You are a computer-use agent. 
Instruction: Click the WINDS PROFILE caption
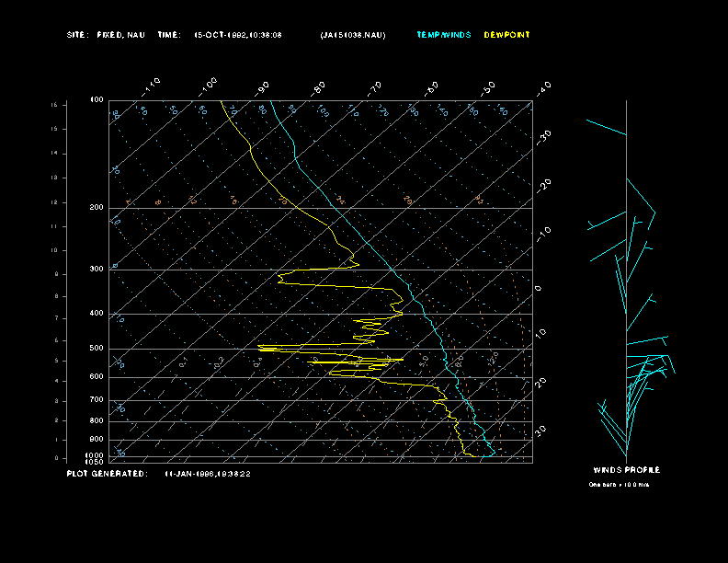tap(626, 470)
